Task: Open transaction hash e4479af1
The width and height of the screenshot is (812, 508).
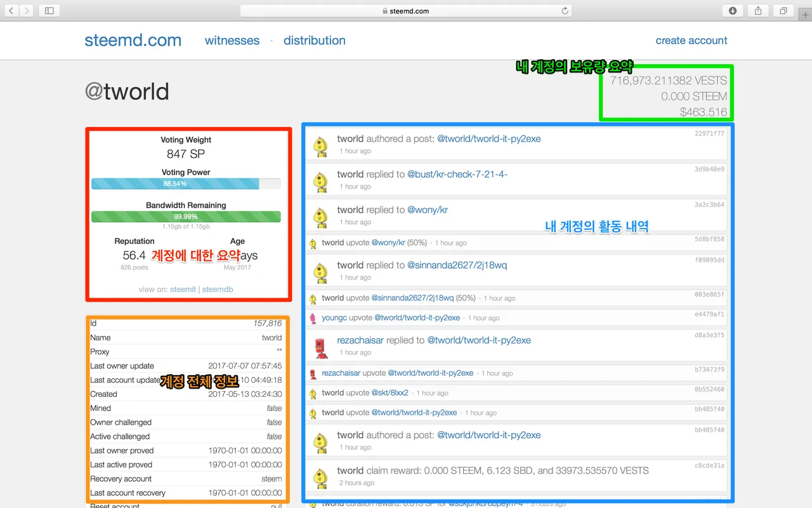Action: click(709, 314)
